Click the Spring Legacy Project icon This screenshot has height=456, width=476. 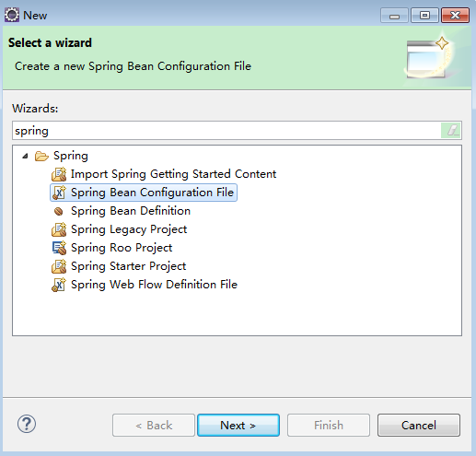point(59,229)
